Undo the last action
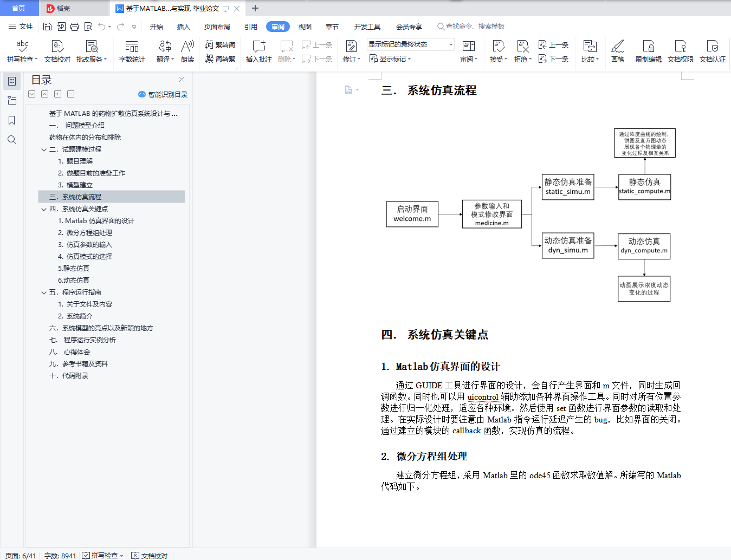The height and width of the screenshot is (560, 731). [102, 27]
